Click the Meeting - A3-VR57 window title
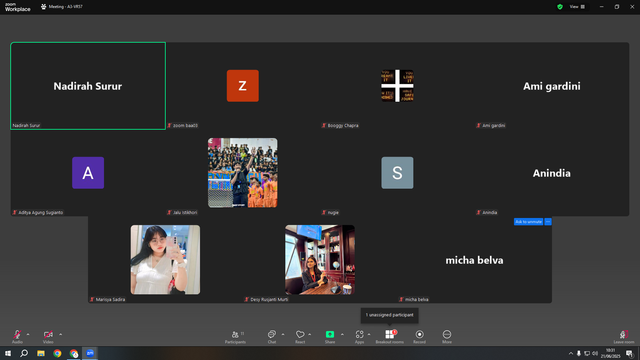Image resolution: width=640 pixels, height=360 pixels. [65, 7]
